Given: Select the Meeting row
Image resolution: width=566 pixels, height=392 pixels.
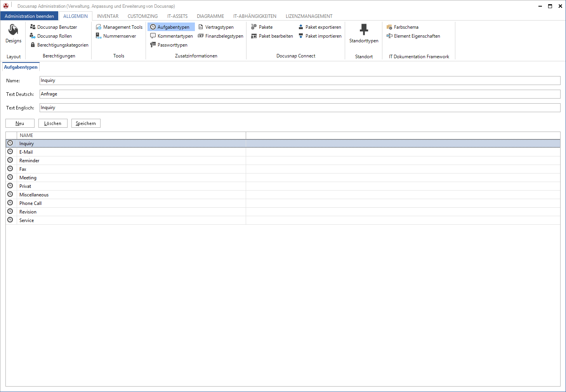Looking at the screenshot, I should (283, 177).
